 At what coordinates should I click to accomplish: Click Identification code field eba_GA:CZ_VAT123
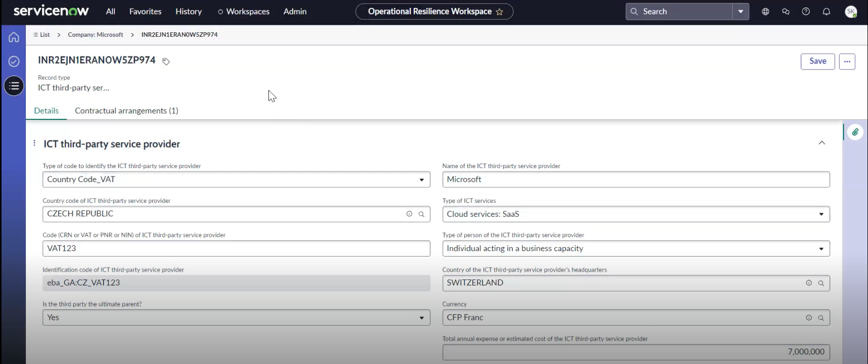pyautogui.click(x=236, y=283)
